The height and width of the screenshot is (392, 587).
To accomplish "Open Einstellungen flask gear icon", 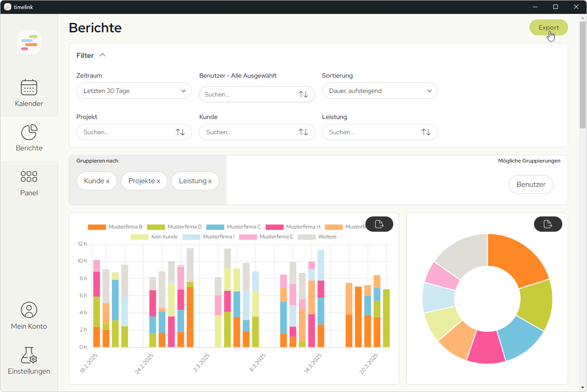I will (29, 355).
